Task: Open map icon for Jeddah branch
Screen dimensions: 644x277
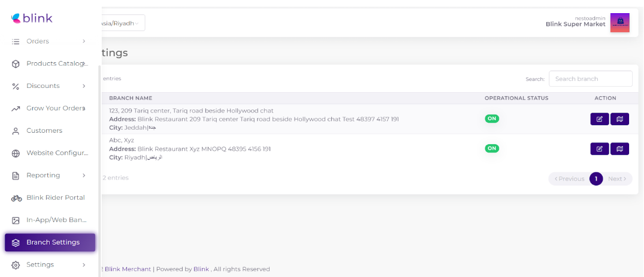Action: [619, 119]
